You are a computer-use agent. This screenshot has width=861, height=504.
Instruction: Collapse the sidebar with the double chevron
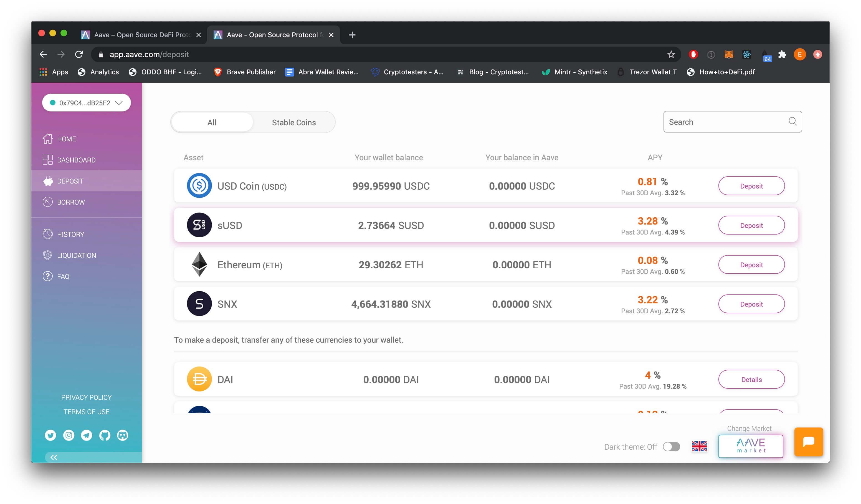[x=54, y=457]
